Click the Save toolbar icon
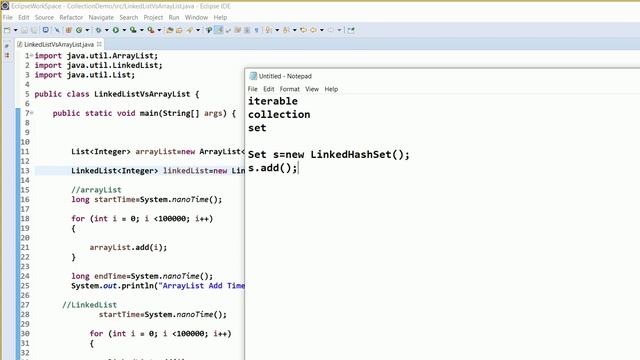Viewport: 640px width, 360px height. [x=24, y=30]
